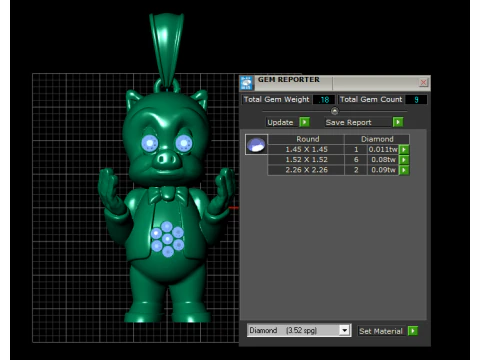Click the collapse handle below Total Gem Weight
This screenshot has width=480, height=360.
335,111
